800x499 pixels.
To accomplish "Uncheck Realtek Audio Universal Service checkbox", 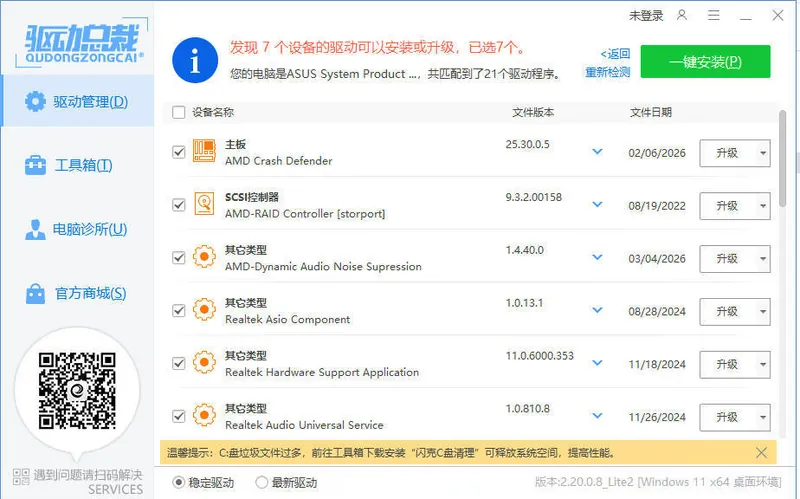I will click(179, 416).
